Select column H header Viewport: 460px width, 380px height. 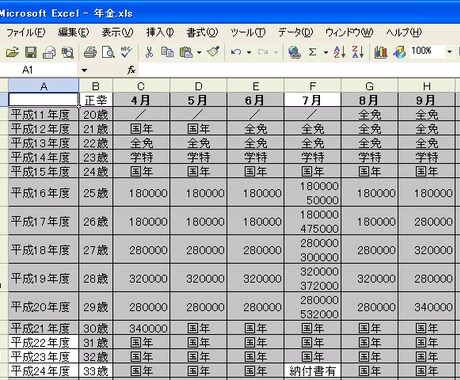coord(426,86)
